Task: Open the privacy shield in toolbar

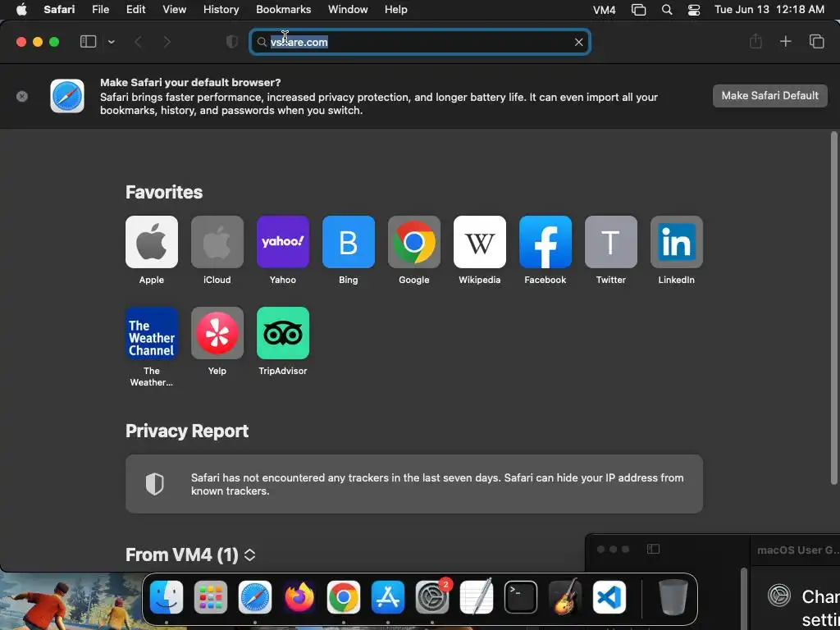Action: 232,42
